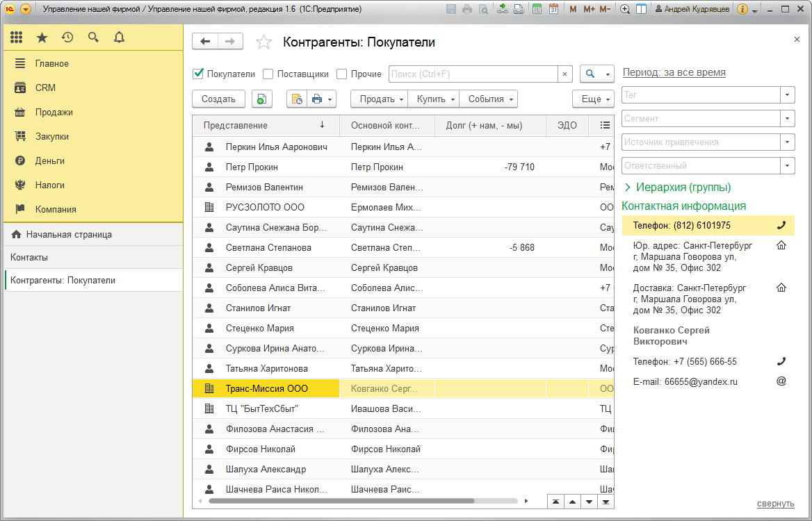
Task: Uncheck the Покупатели checkbox
Action: tap(198, 74)
